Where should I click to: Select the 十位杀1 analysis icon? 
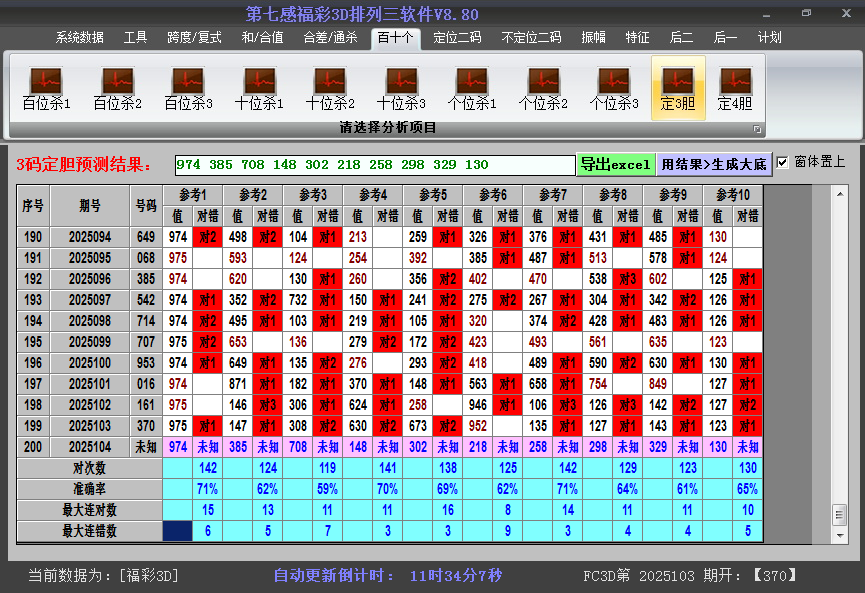pyautogui.click(x=259, y=89)
